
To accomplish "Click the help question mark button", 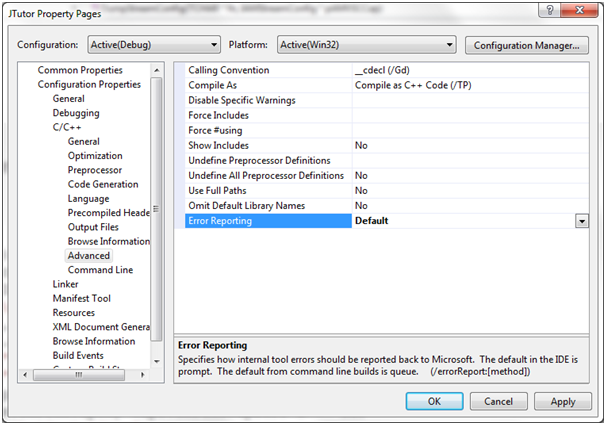I will click(550, 10).
